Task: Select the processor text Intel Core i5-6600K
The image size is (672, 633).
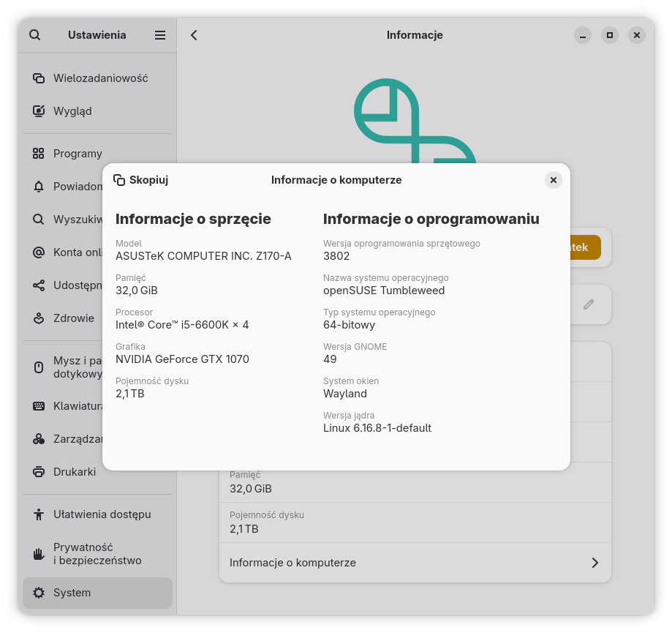Action: pos(182,325)
